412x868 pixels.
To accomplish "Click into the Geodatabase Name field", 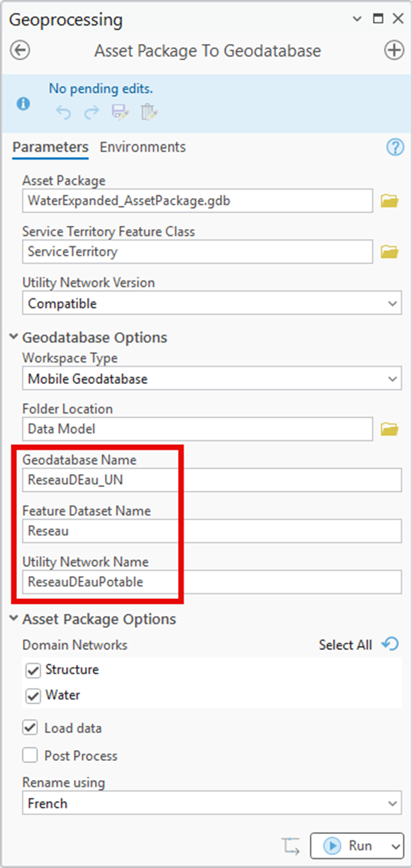I will pyautogui.click(x=212, y=480).
